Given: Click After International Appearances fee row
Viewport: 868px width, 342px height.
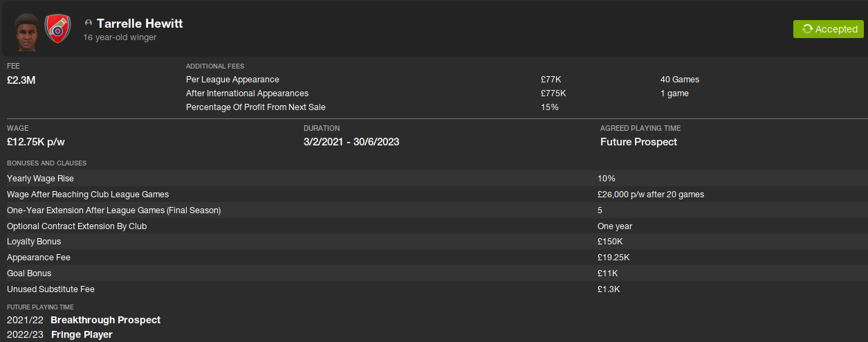Looking at the screenshot, I should pos(247,93).
